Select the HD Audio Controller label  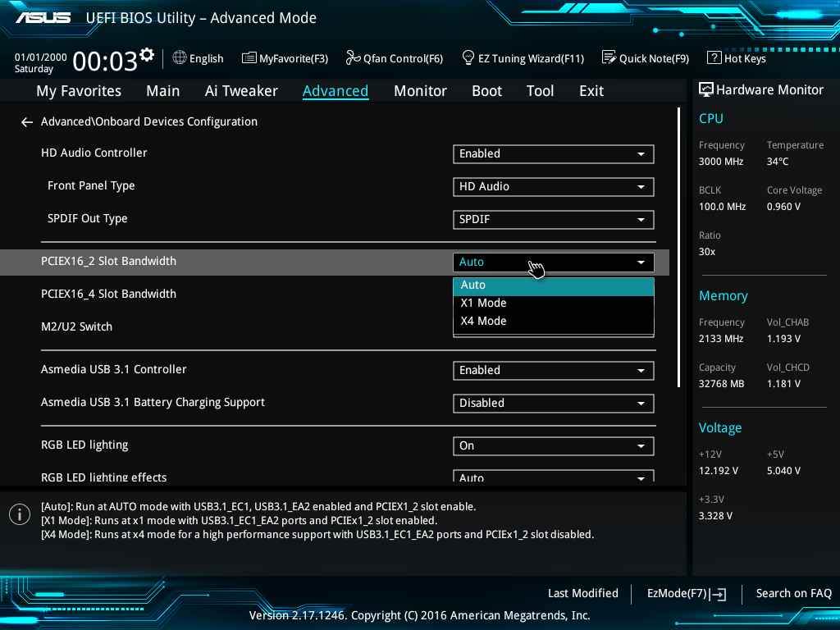94,153
